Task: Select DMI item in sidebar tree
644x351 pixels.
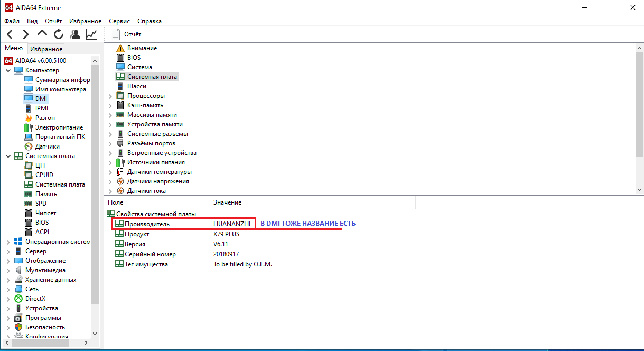Action: click(41, 99)
